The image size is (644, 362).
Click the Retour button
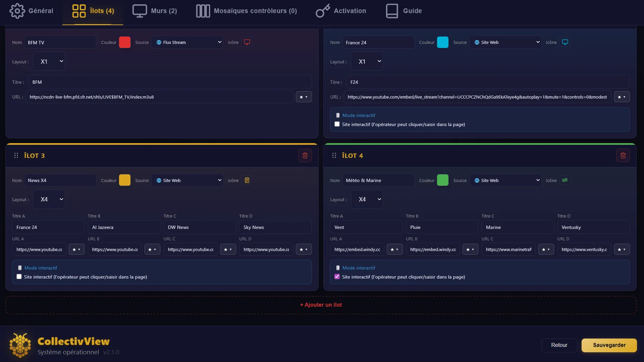pyautogui.click(x=559, y=345)
